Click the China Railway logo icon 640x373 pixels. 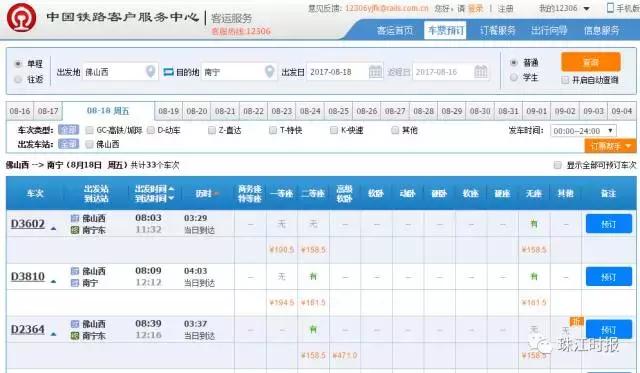point(21,18)
